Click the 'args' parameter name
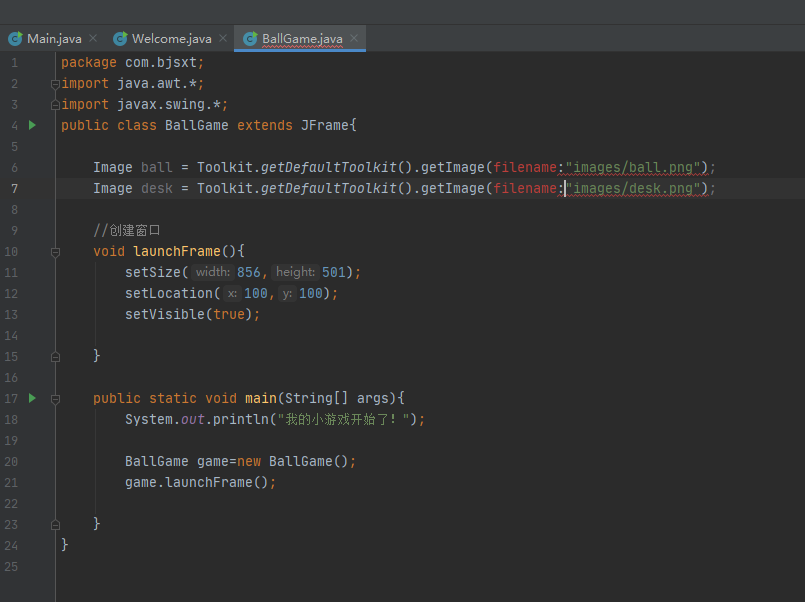The width and height of the screenshot is (805, 602). click(x=373, y=399)
